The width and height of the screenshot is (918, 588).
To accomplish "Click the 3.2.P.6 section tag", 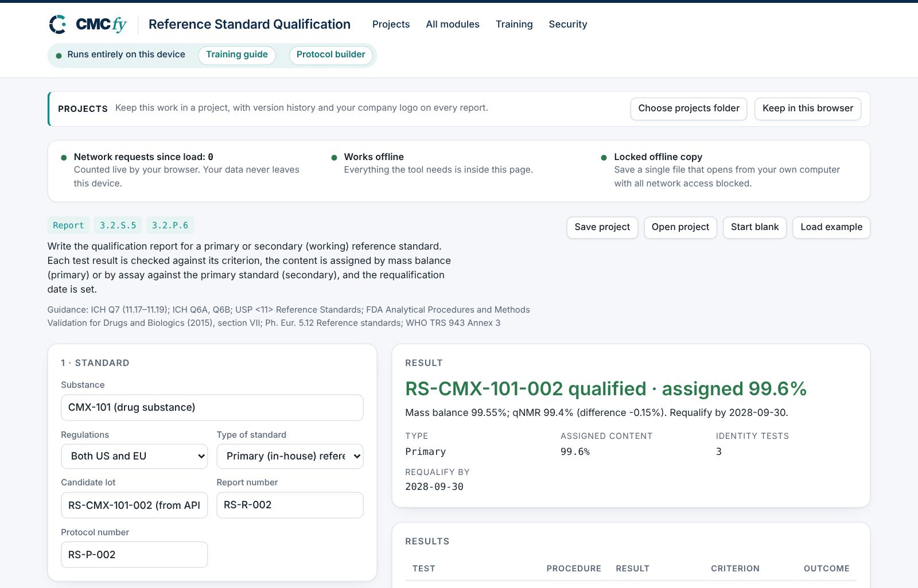I will tap(170, 225).
